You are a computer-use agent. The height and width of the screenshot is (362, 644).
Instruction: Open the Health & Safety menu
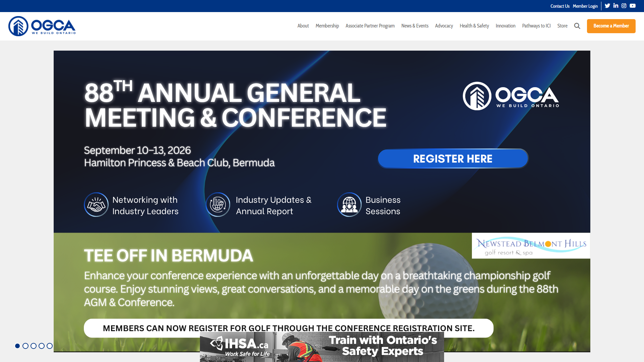pyautogui.click(x=474, y=26)
